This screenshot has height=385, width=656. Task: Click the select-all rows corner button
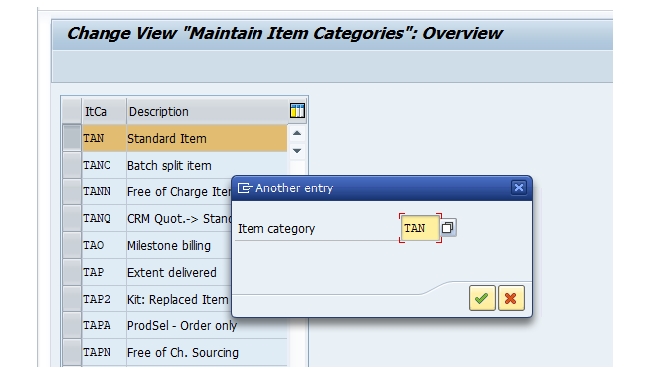pos(72,111)
